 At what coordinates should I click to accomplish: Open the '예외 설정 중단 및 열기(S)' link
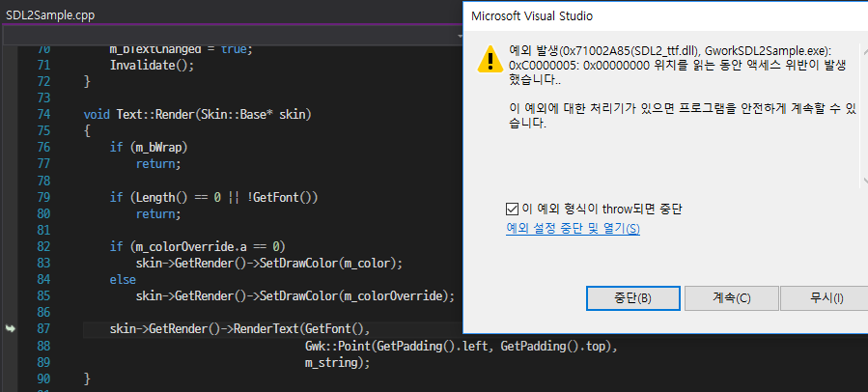tap(573, 228)
